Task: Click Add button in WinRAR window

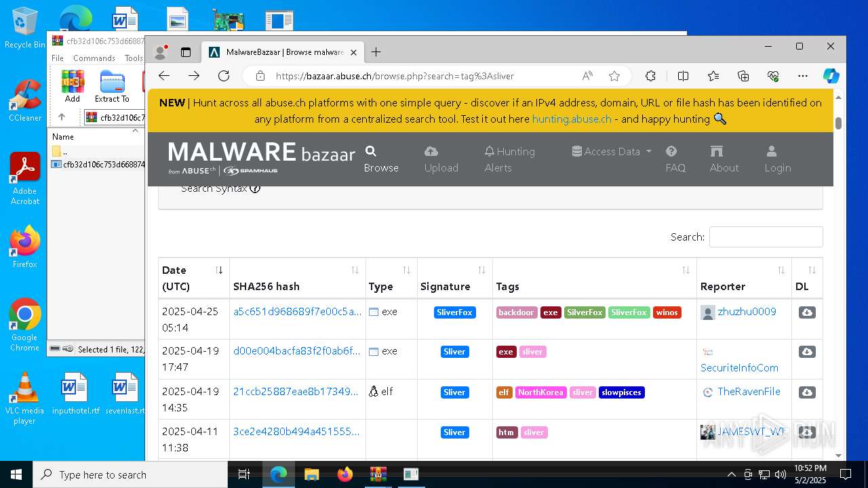Action: point(73,86)
